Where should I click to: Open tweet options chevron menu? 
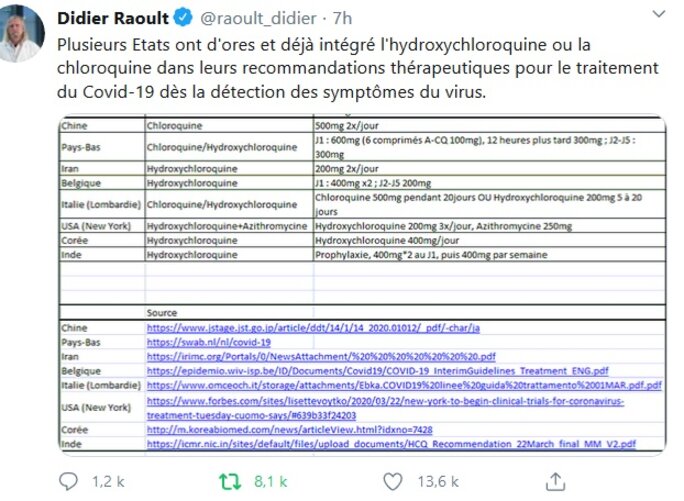pos(659,17)
